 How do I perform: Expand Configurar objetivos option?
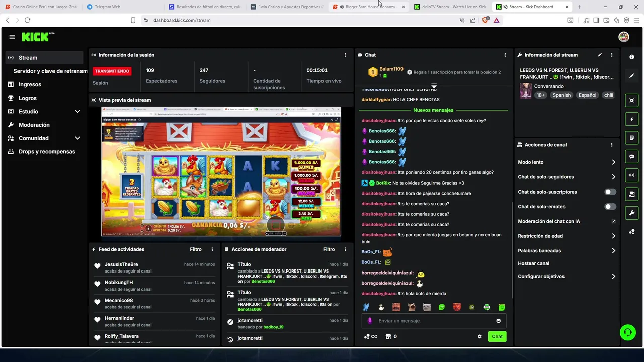567,276
